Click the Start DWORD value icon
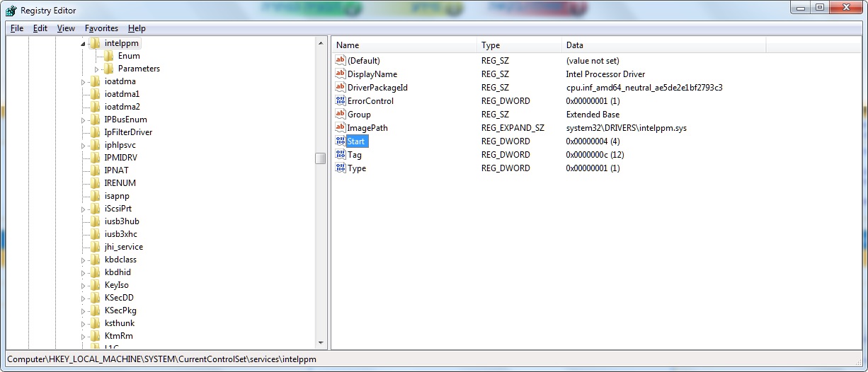This screenshot has width=868, height=372. click(340, 141)
